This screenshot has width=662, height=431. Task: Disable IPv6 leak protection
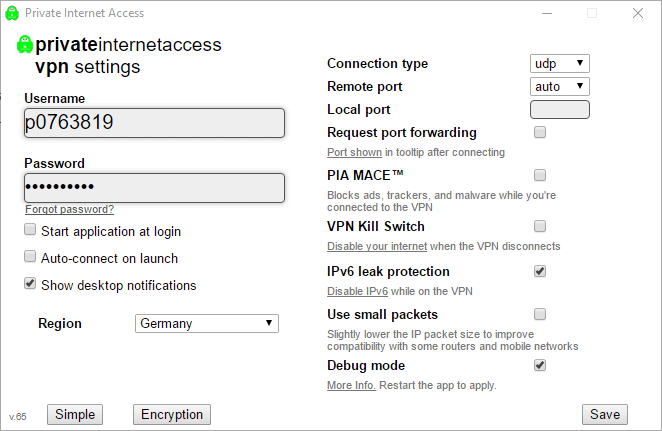pos(540,271)
